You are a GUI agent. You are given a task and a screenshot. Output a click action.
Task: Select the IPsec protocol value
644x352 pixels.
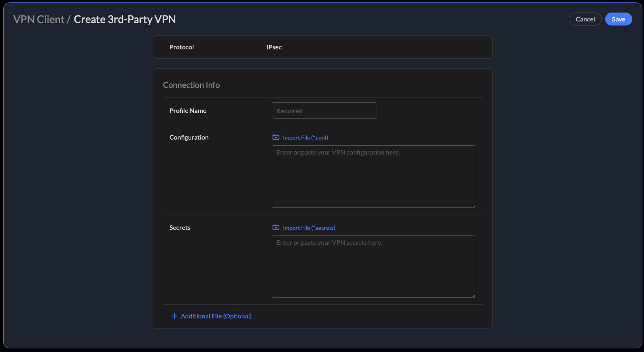[x=274, y=47]
